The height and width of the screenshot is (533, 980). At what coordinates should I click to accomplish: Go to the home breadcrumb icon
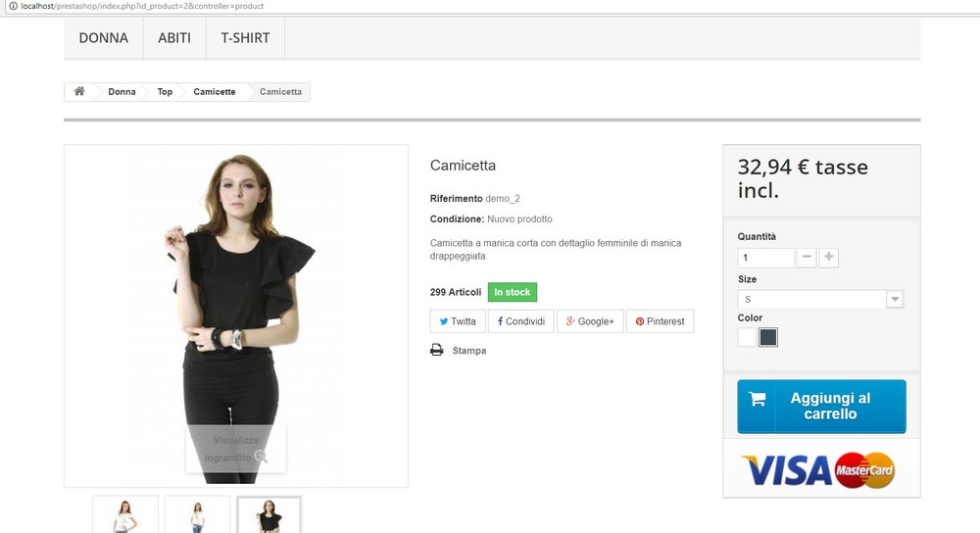79,91
